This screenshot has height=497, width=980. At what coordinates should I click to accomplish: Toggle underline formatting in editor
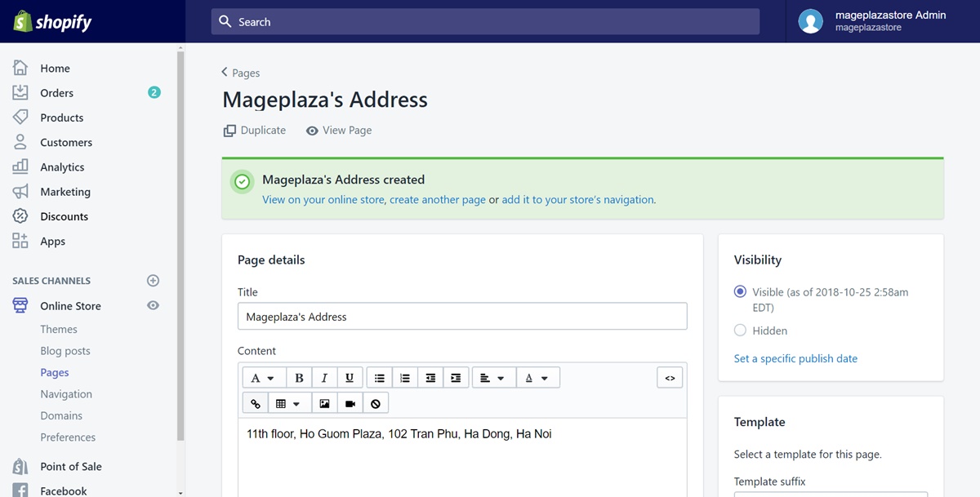350,378
